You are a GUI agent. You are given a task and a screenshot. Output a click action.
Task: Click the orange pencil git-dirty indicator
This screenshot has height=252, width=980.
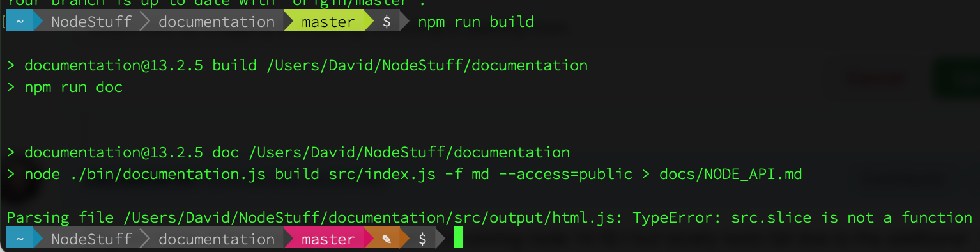[x=386, y=239]
